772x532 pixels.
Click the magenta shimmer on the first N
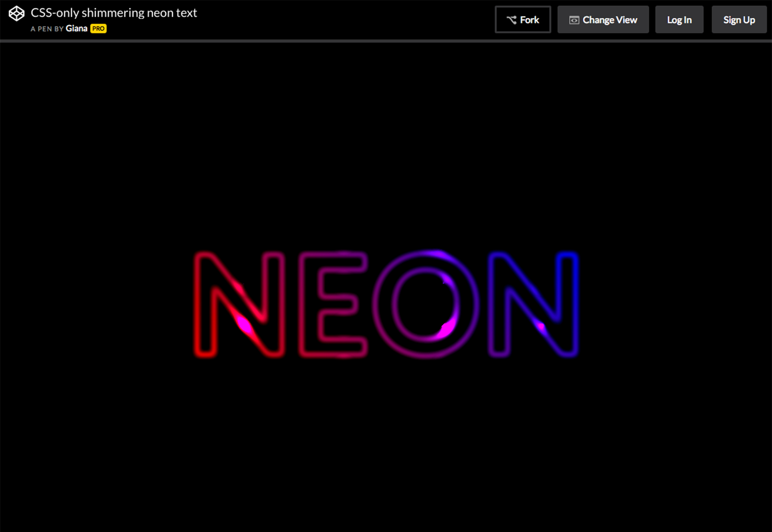pyautogui.click(x=245, y=325)
